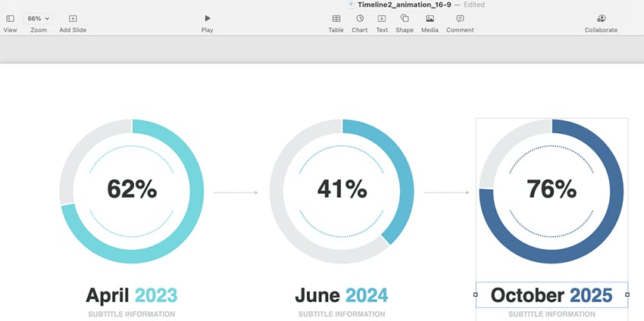The height and width of the screenshot is (321, 644).
Task: Click left resize handle of October 2025 box
Action: (x=476, y=295)
